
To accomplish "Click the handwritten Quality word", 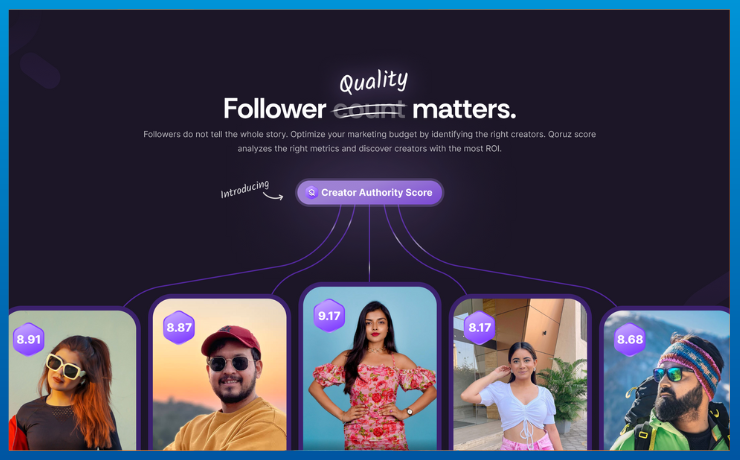I will click(x=374, y=82).
